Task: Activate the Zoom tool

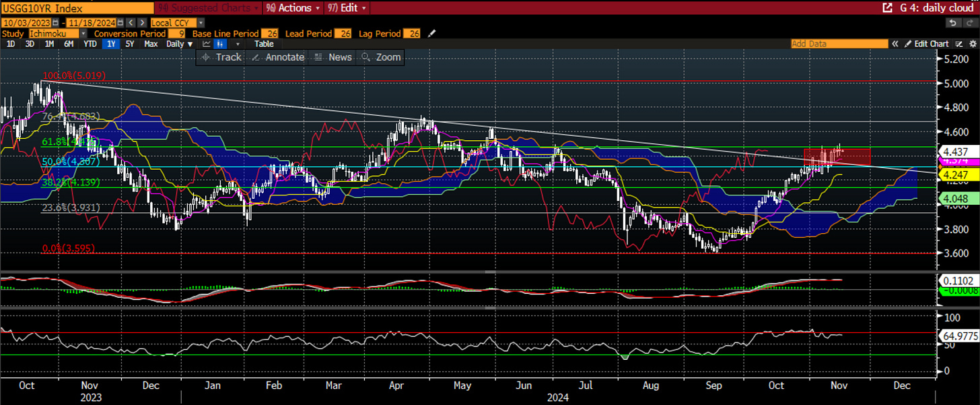Action: point(382,57)
